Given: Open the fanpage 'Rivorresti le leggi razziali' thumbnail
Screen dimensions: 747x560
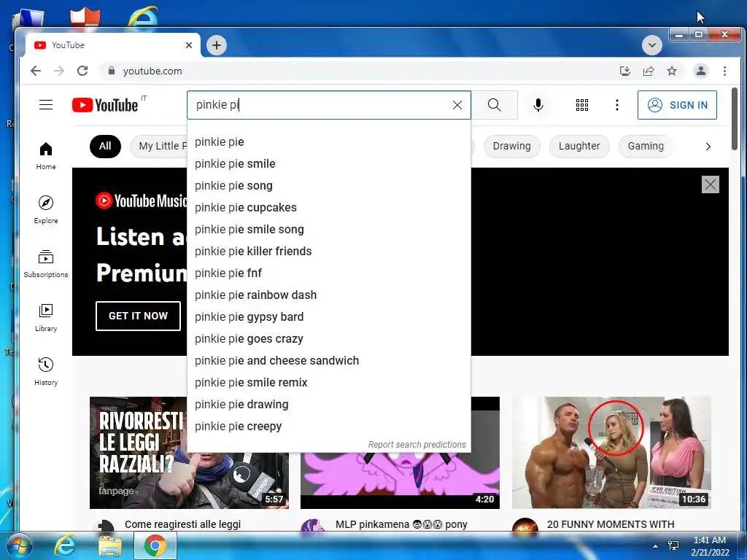Looking at the screenshot, I should point(189,452).
